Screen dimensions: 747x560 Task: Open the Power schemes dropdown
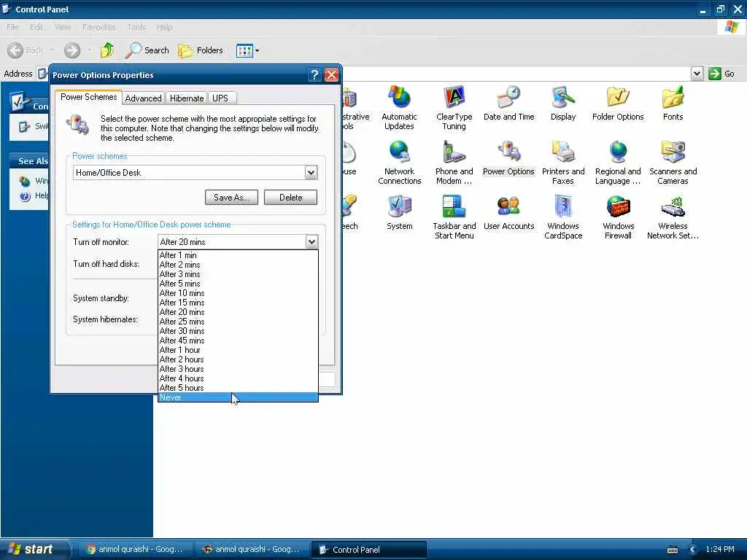click(311, 172)
